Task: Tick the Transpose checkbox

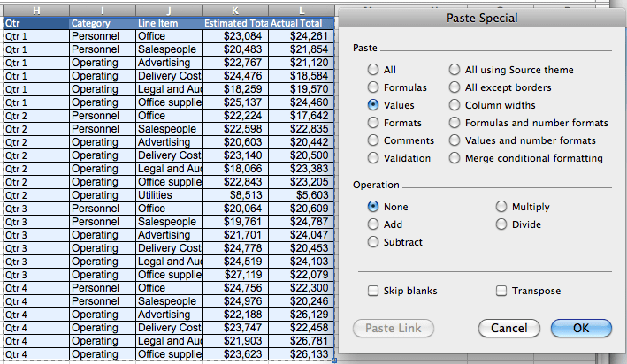Action: tap(501, 291)
